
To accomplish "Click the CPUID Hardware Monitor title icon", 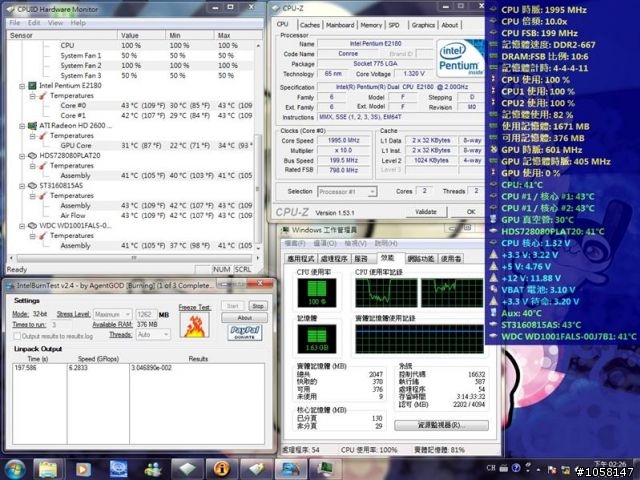I will click(11, 9).
